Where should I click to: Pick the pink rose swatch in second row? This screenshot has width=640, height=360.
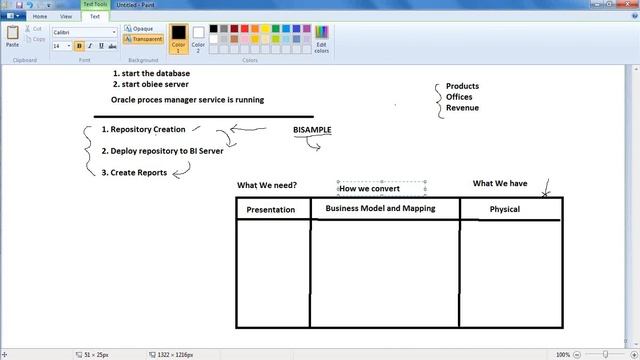pyautogui.click(x=244, y=39)
